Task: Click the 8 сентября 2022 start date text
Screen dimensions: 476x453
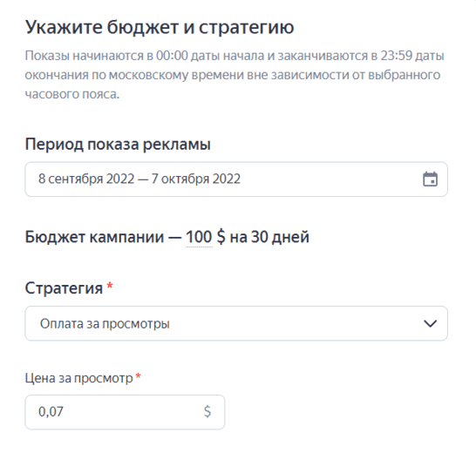Action: pyautogui.click(x=86, y=179)
